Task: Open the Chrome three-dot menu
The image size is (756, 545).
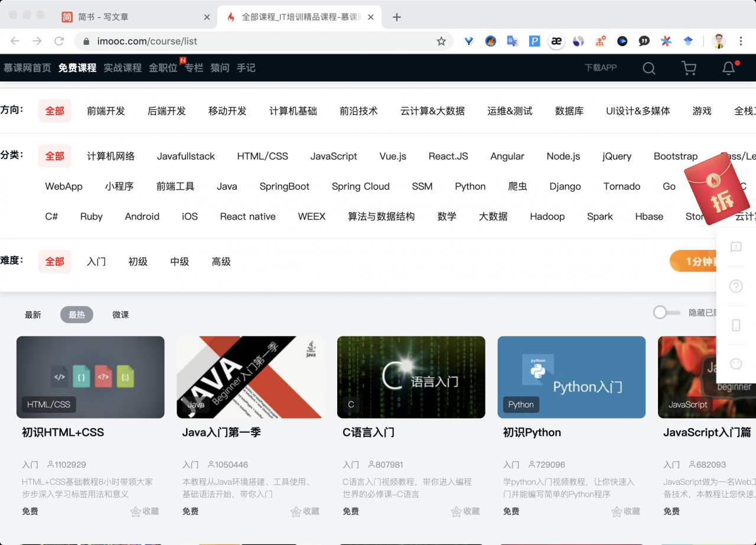Action: tap(741, 41)
